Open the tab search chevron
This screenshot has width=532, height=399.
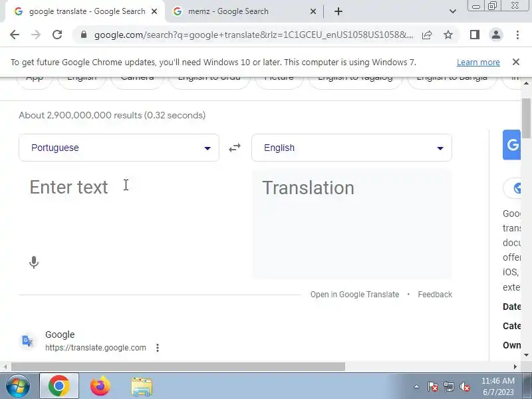pyautogui.click(x=453, y=11)
